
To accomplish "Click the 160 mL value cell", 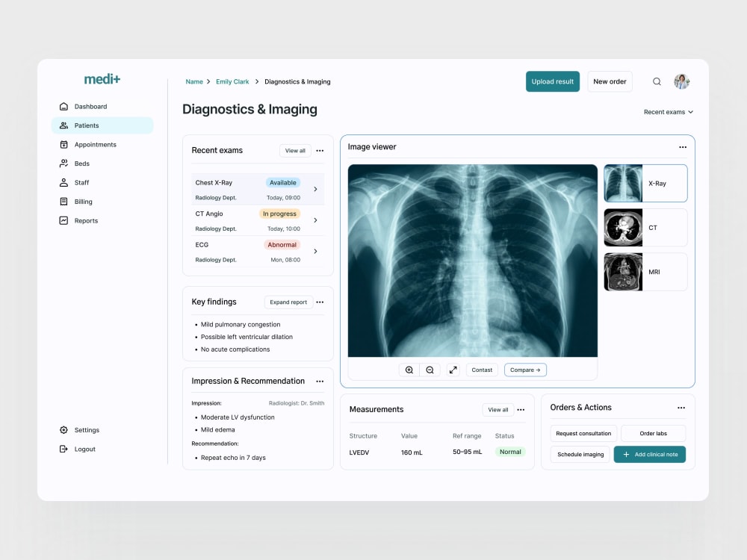I will point(412,452).
